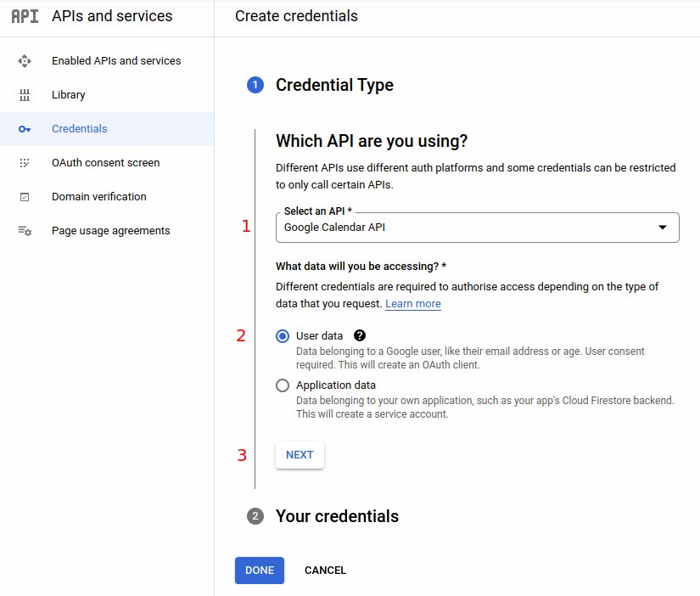Click the Library icon in the sidebar
Image resolution: width=700 pixels, height=596 pixels.
coord(25,95)
